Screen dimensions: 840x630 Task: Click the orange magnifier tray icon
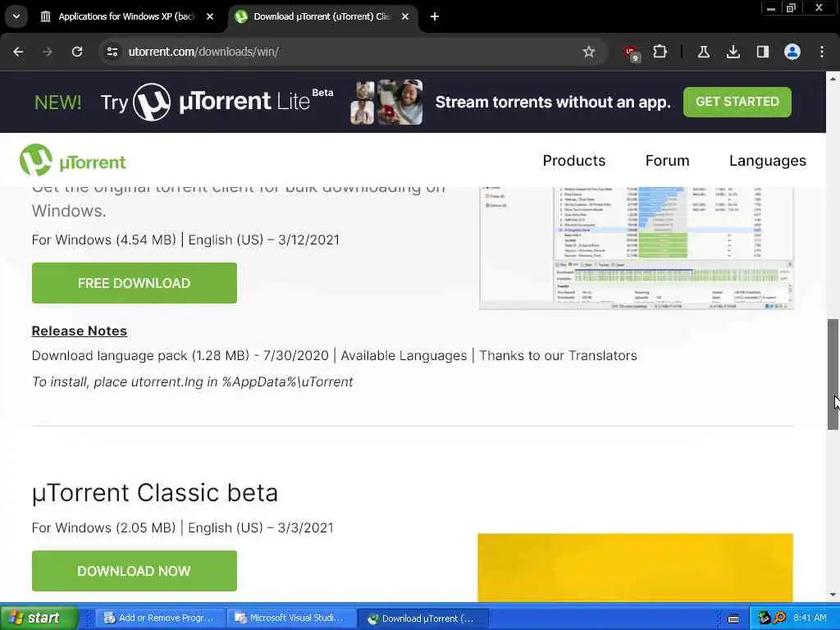779,619
